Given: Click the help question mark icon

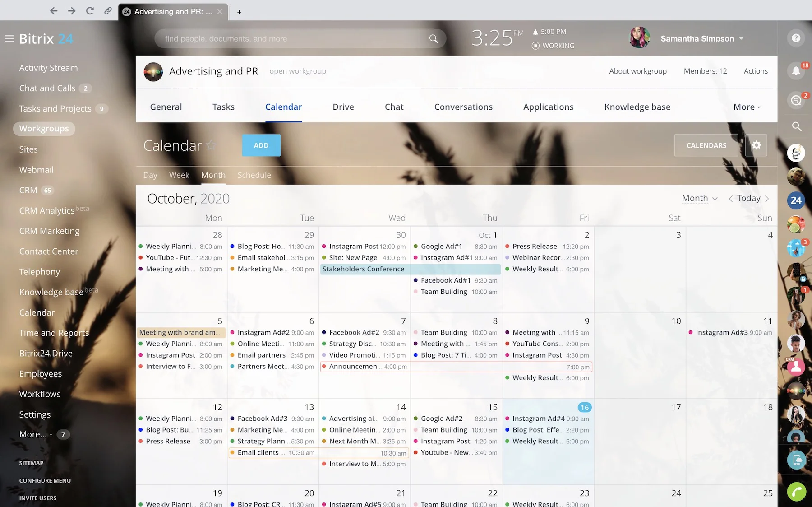Looking at the screenshot, I should click(x=796, y=38).
